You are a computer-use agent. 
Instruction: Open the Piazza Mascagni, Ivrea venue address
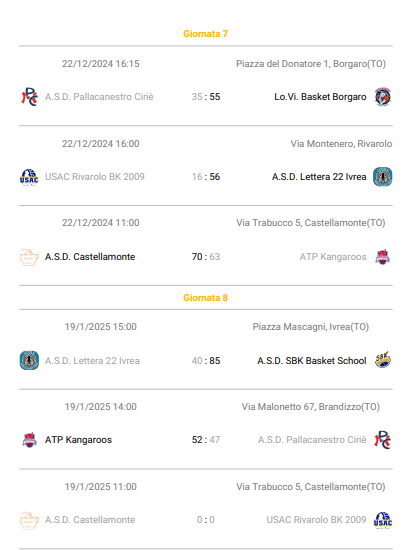[x=311, y=327]
